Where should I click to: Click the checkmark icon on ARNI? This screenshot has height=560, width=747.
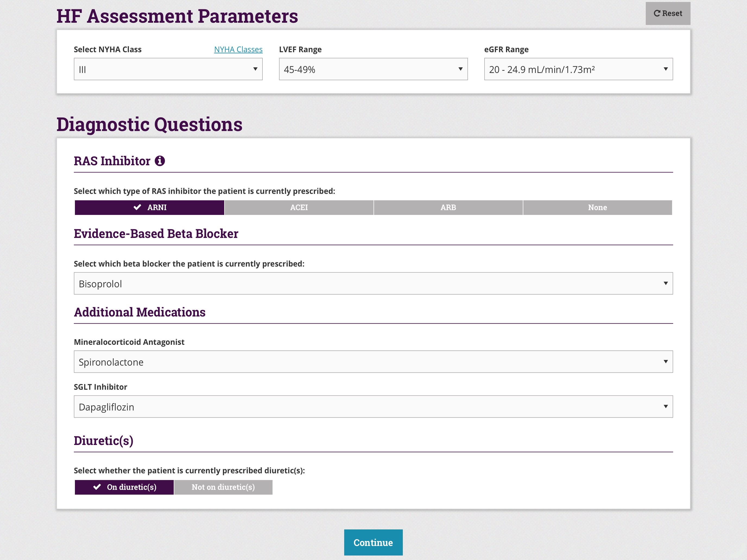click(x=137, y=207)
